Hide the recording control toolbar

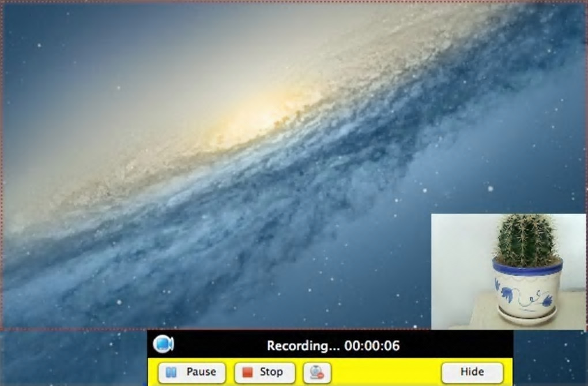point(473,373)
